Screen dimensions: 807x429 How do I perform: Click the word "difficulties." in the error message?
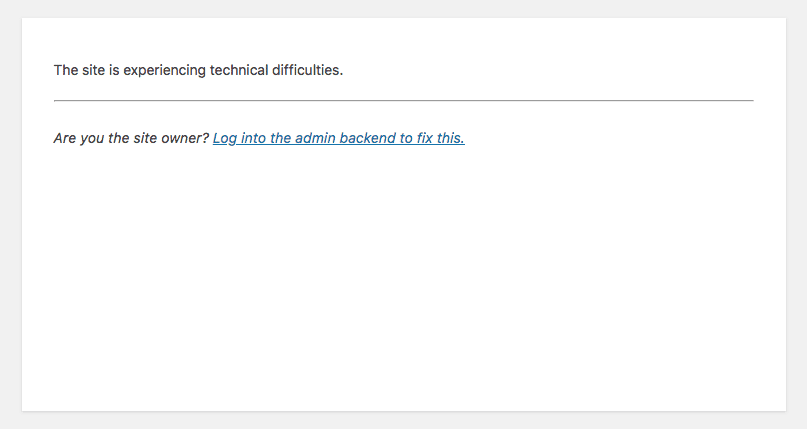click(308, 70)
